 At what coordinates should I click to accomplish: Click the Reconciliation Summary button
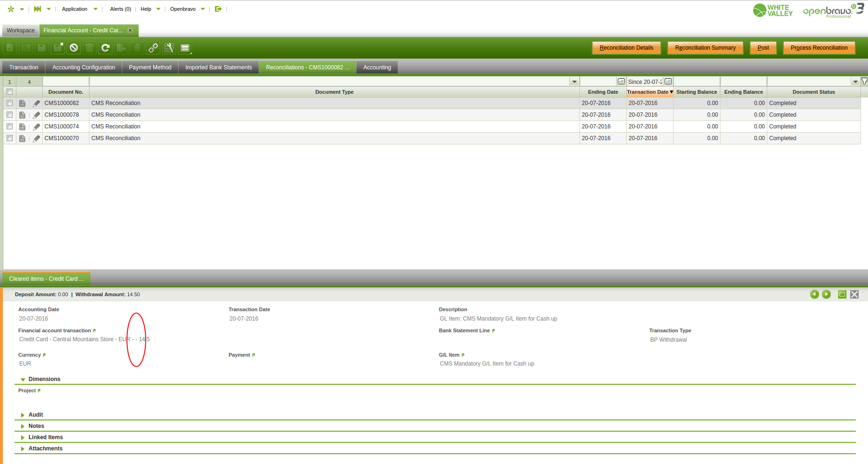(705, 48)
